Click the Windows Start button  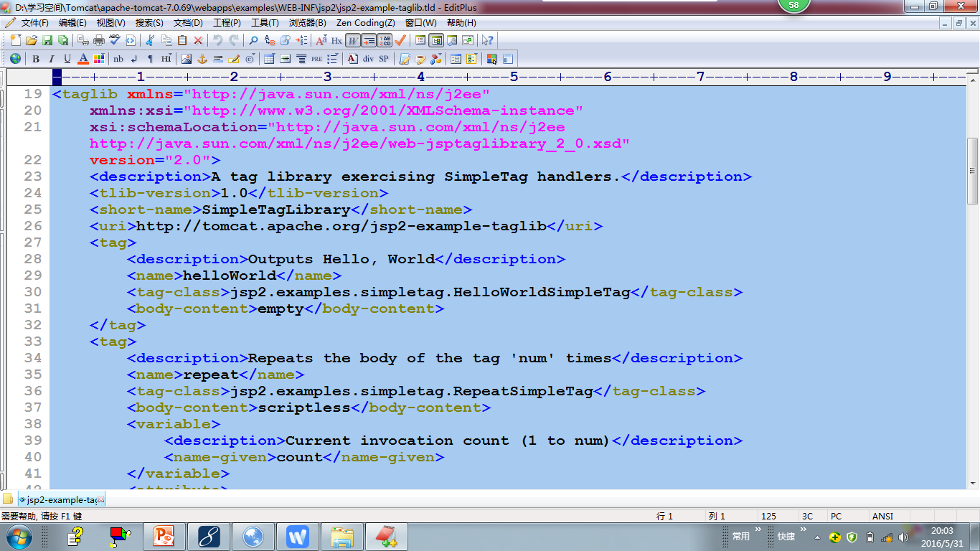pyautogui.click(x=18, y=536)
